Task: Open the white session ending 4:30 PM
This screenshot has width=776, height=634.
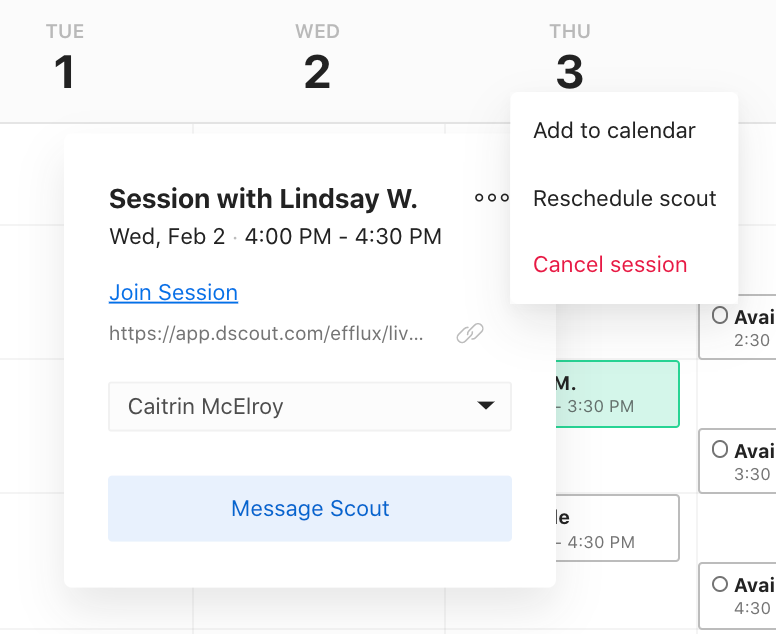Action: click(x=617, y=528)
